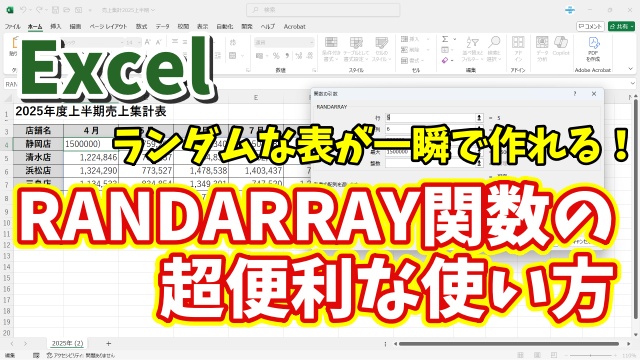The width and height of the screenshot is (640, 360).
Task: Select cell containing 773,527
Action: point(146,170)
